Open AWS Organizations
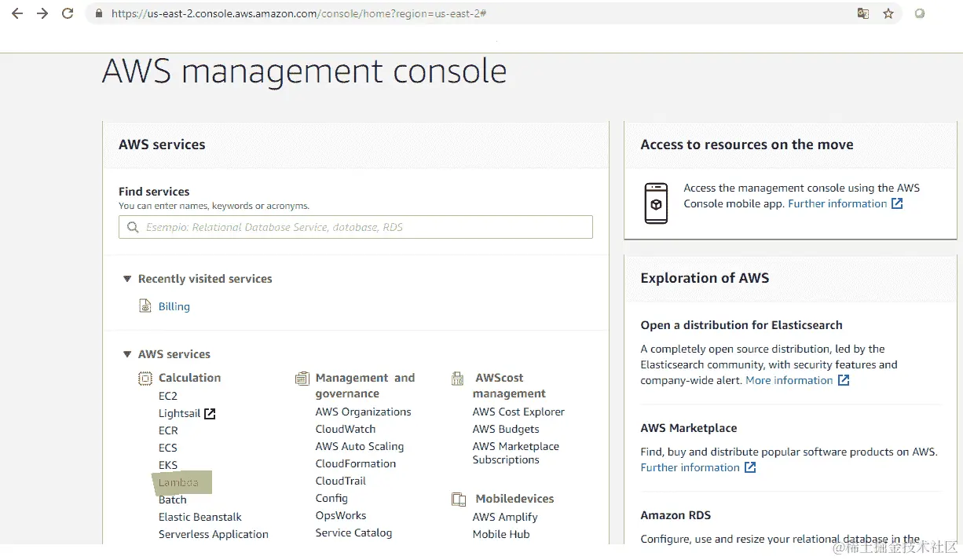 click(363, 412)
